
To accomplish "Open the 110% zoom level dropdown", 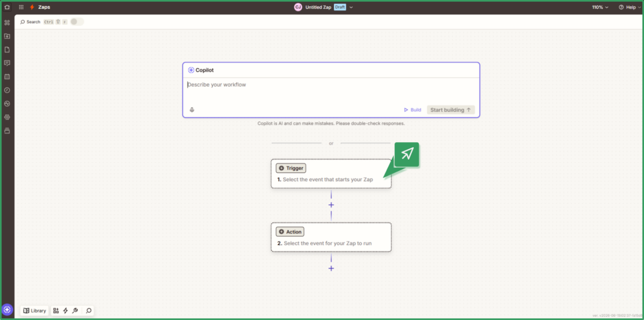I will pyautogui.click(x=600, y=8).
